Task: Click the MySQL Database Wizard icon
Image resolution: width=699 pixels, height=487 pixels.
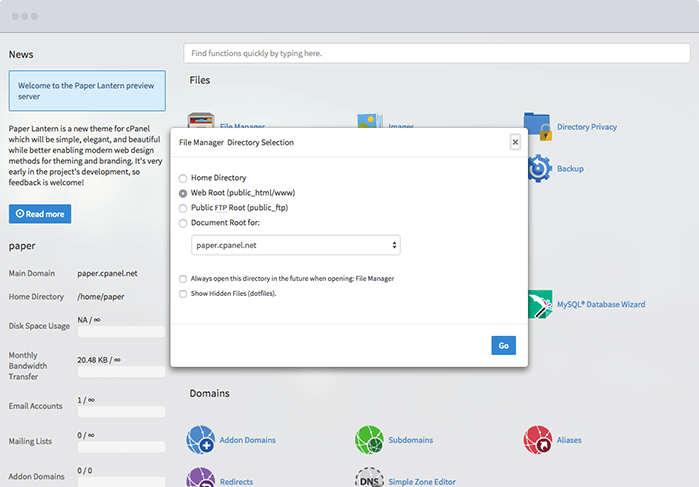Action: 540,304
